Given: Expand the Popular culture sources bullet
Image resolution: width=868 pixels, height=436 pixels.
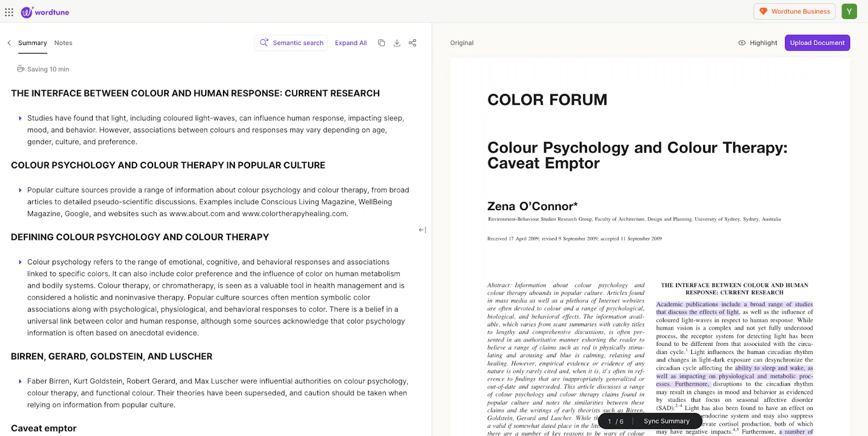Looking at the screenshot, I should coord(21,191).
